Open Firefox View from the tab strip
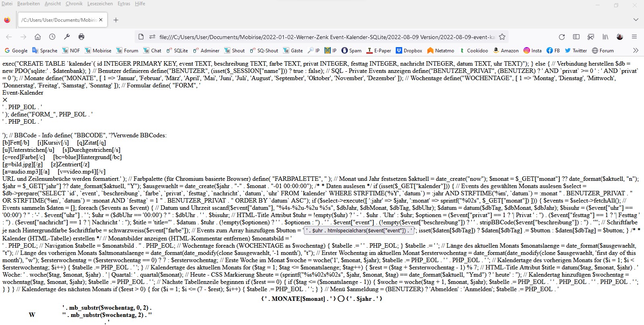This screenshot has width=644, height=325. pyautogui.click(x=7, y=20)
